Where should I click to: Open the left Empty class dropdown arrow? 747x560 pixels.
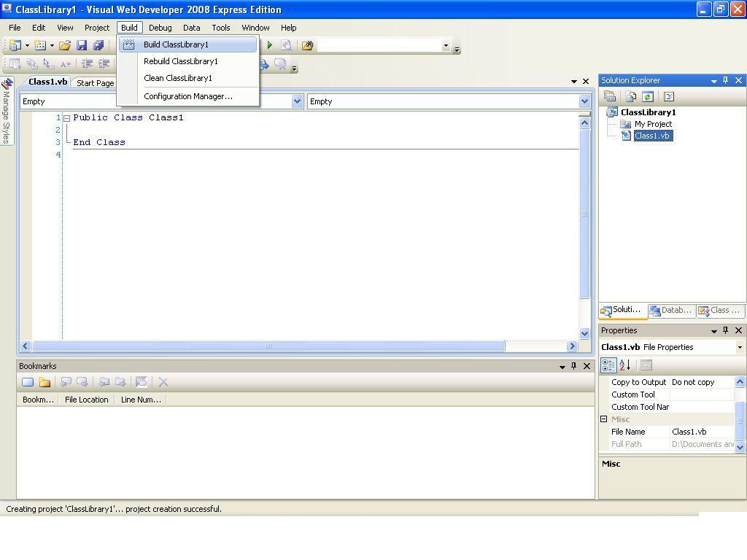point(298,101)
